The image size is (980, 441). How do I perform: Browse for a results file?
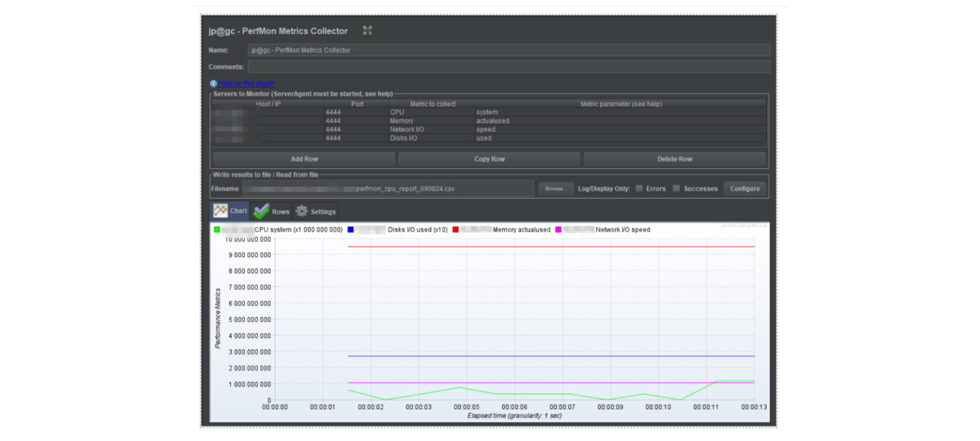click(555, 188)
